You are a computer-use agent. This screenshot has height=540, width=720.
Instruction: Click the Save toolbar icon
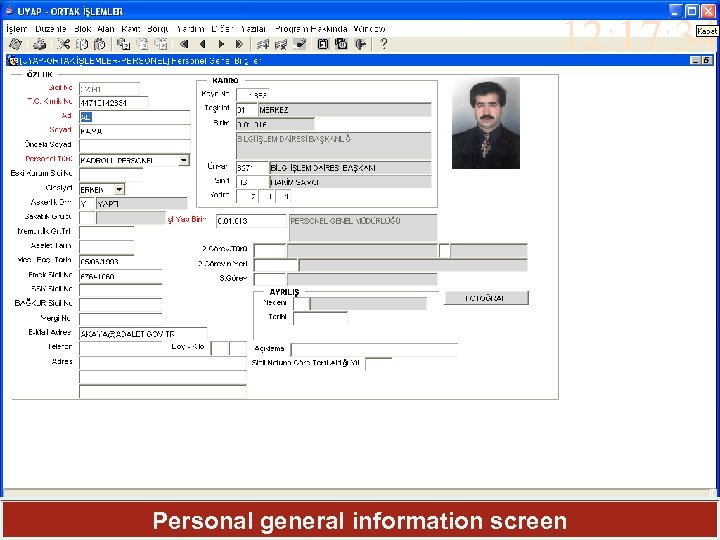(16, 44)
